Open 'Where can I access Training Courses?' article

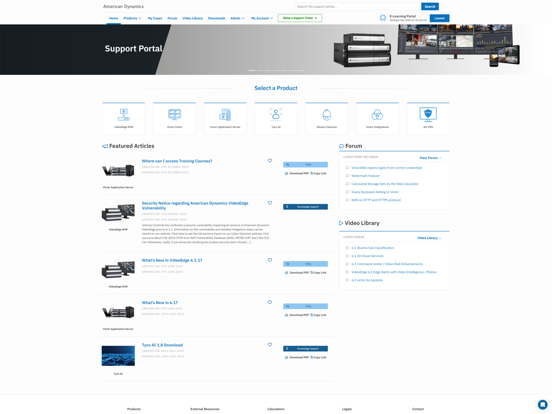point(177,161)
